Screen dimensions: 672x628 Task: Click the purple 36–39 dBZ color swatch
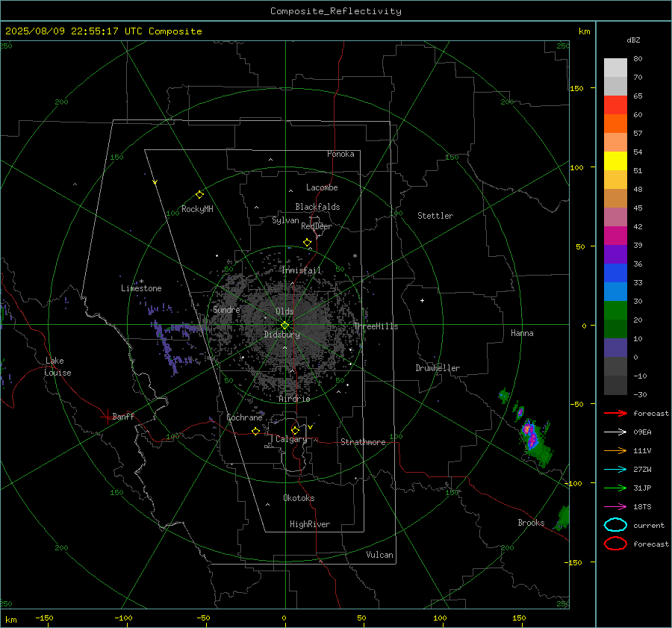pos(615,254)
